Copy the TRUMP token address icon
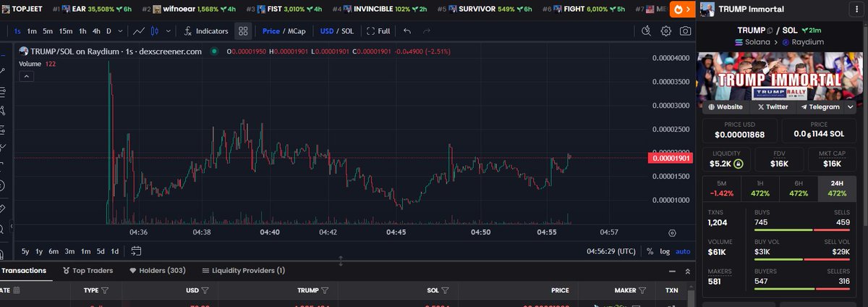 click(x=771, y=30)
